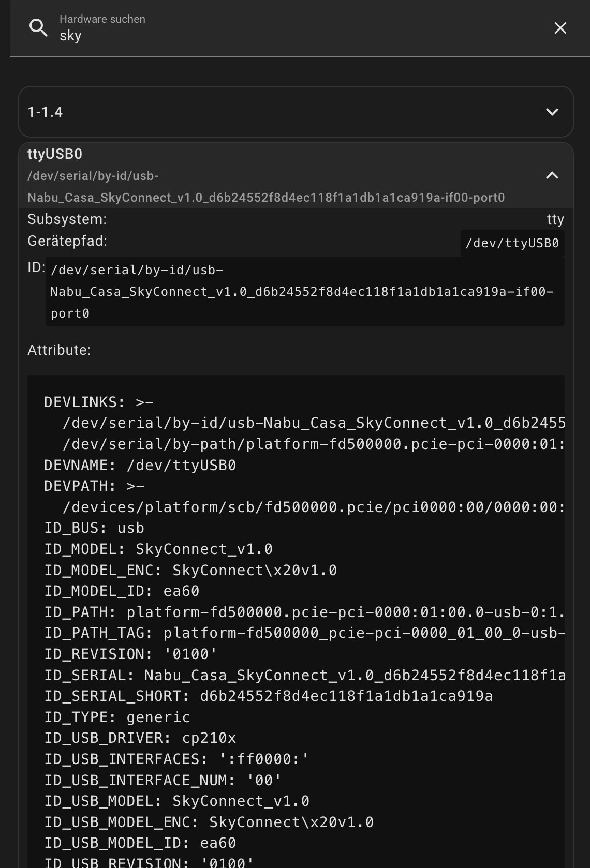Open the 1-1.4 hardware entry title
The image size is (590, 868).
pos(46,112)
